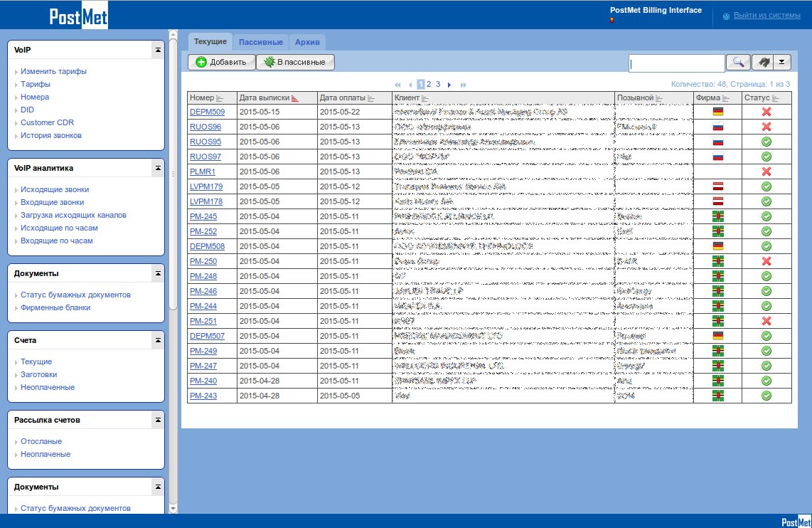Switch to the Архив tab
Image resolution: width=812 pixels, height=528 pixels.
pos(307,42)
